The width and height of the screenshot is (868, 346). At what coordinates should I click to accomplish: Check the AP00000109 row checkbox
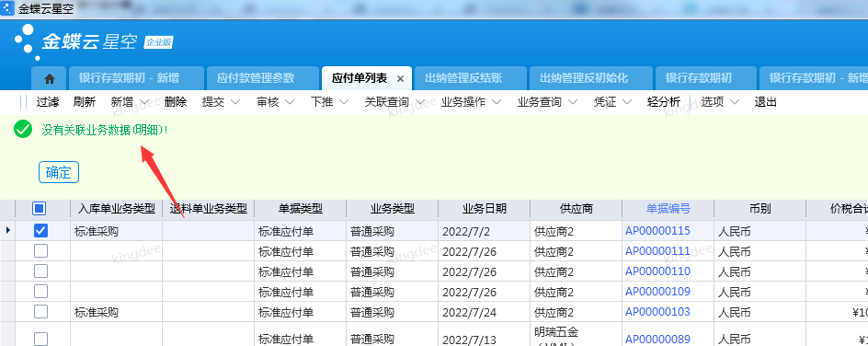[x=41, y=291]
